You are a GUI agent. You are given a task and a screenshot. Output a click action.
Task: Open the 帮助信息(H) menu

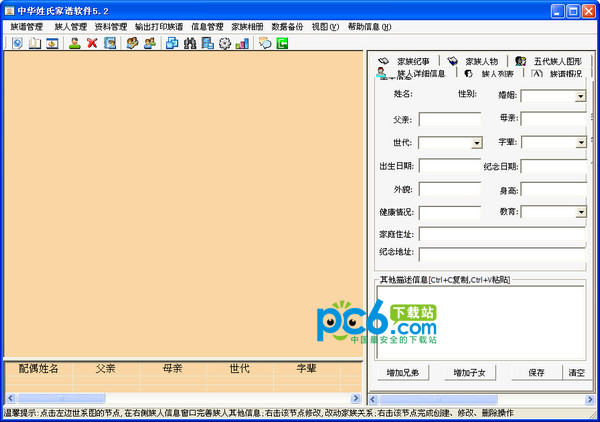click(x=369, y=27)
